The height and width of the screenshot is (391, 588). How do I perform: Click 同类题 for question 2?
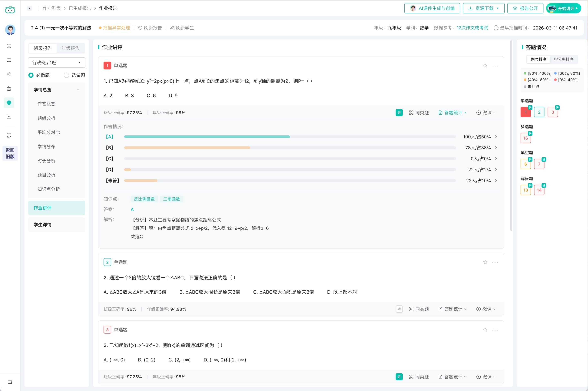click(x=419, y=309)
